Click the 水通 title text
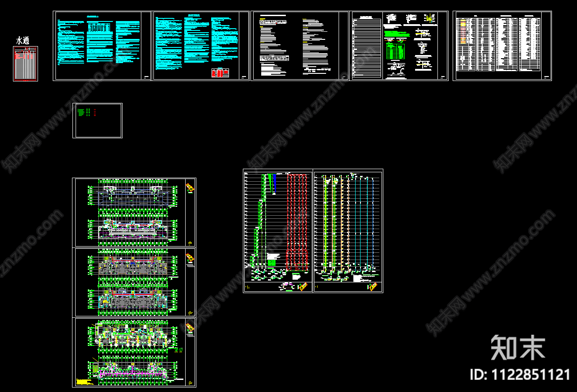Viewport: 577px width, 392px height. click(22, 40)
